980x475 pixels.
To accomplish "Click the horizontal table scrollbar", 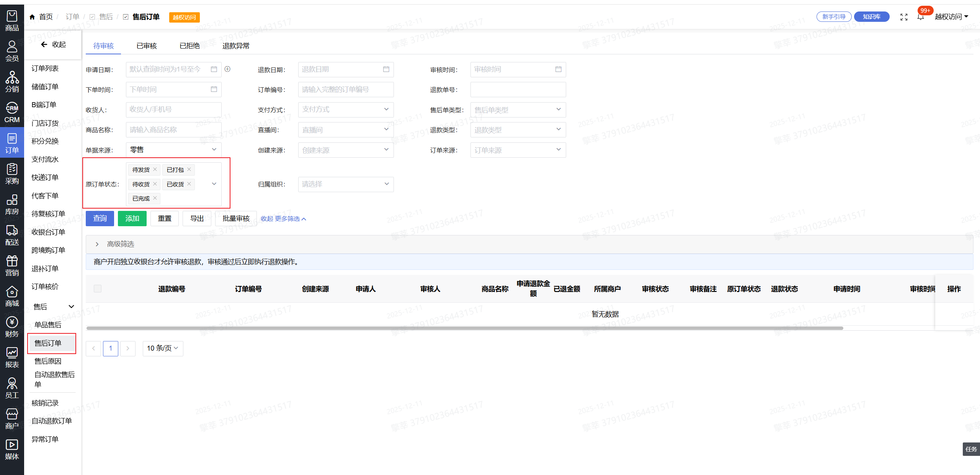I will (x=465, y=328).
